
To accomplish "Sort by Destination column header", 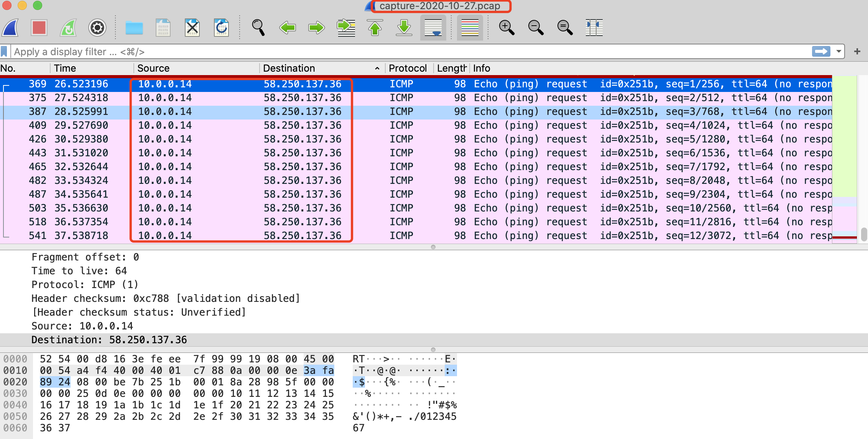I will 289,68.
